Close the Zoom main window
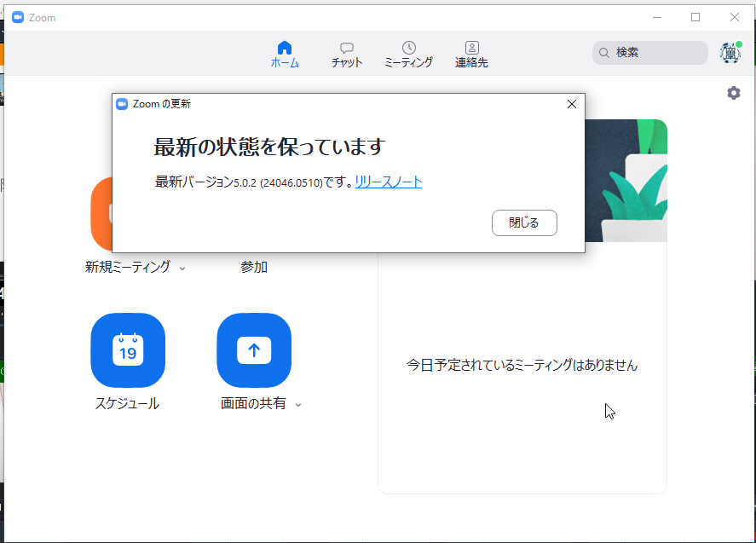The image size is (756, 543). (x=735, y=17)
